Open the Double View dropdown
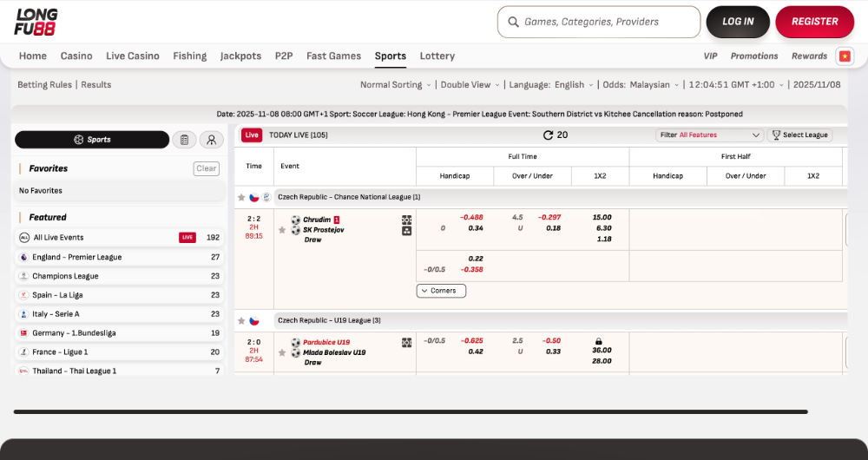 pyautogui.click(x=470, y=85)
